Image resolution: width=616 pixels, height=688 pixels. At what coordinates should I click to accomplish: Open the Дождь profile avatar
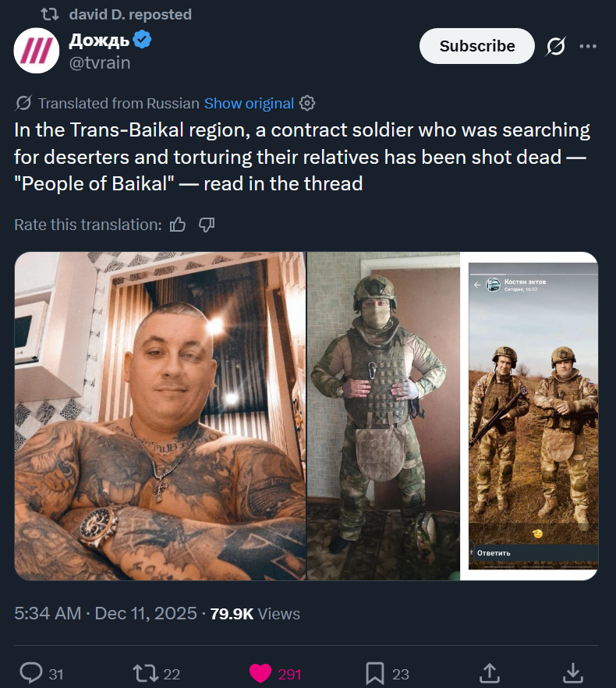tap(37, 51)
